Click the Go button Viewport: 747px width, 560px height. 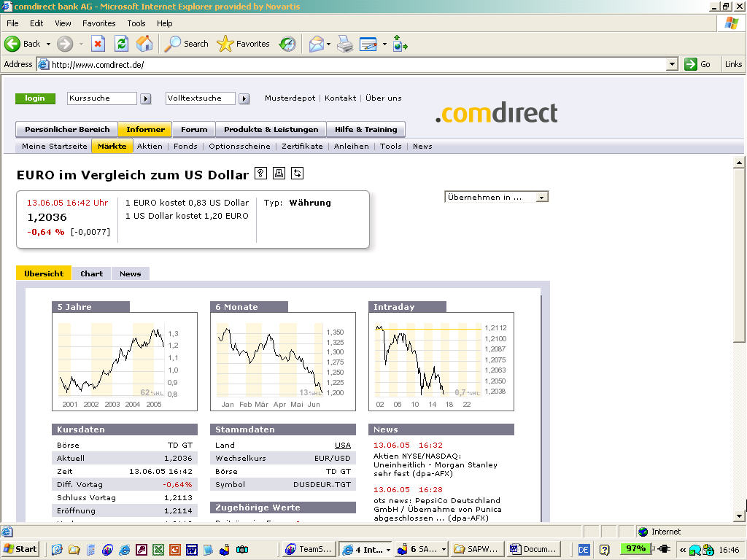(x=698, y=64)
